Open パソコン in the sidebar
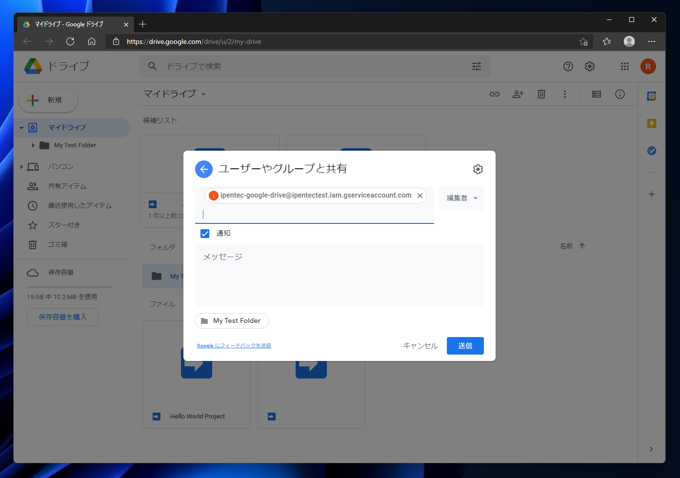 point(61,167)
